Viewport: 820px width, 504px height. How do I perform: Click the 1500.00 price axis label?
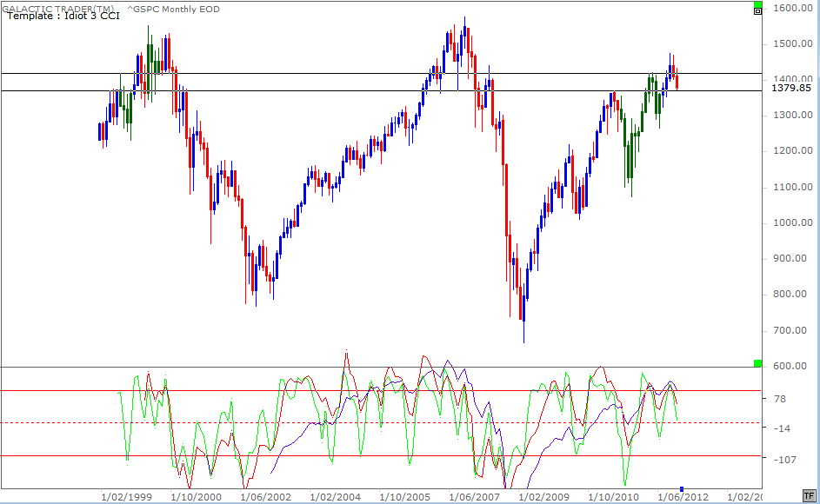[793, 43]
